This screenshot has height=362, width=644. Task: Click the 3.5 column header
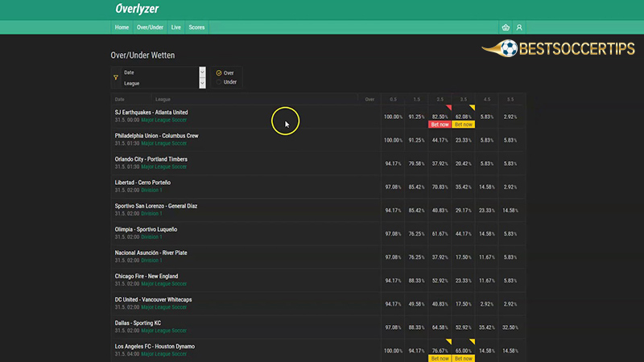coord(464,99)
